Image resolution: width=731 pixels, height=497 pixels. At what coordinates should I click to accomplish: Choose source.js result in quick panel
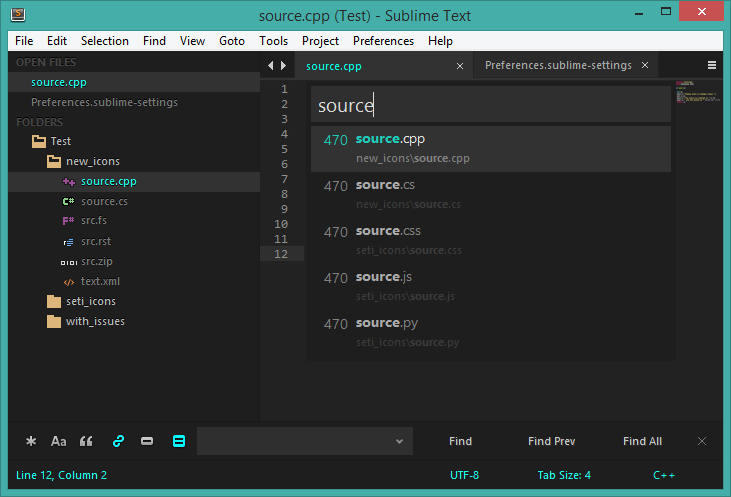[491, 287]
